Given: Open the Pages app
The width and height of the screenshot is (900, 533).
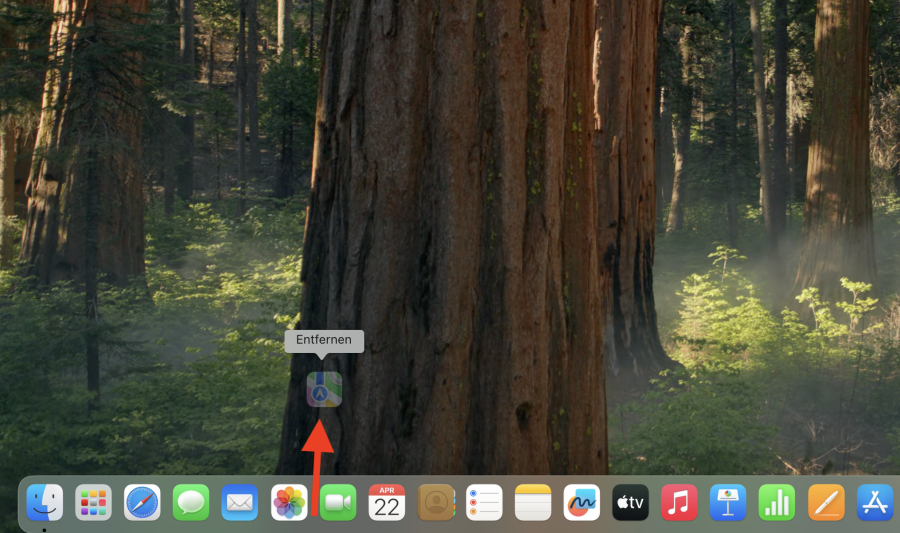Looking at the screenshot, I should [x=826, y=502].
